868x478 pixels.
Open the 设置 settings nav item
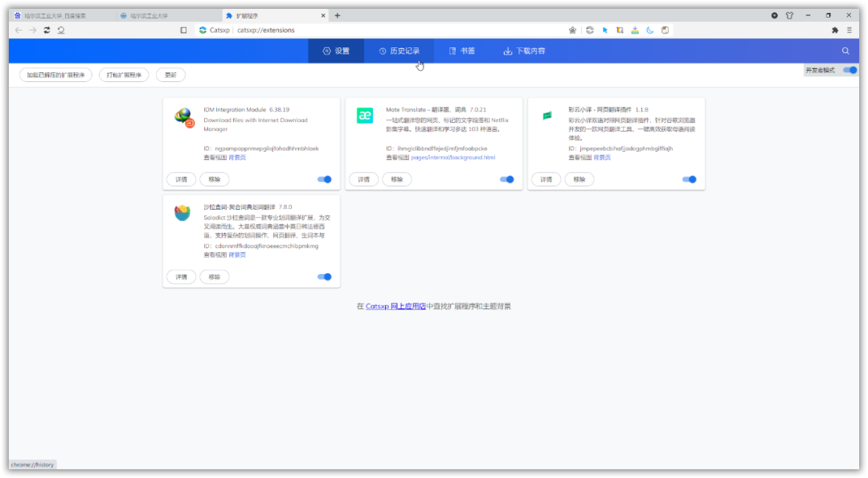[x=336, y=51]
